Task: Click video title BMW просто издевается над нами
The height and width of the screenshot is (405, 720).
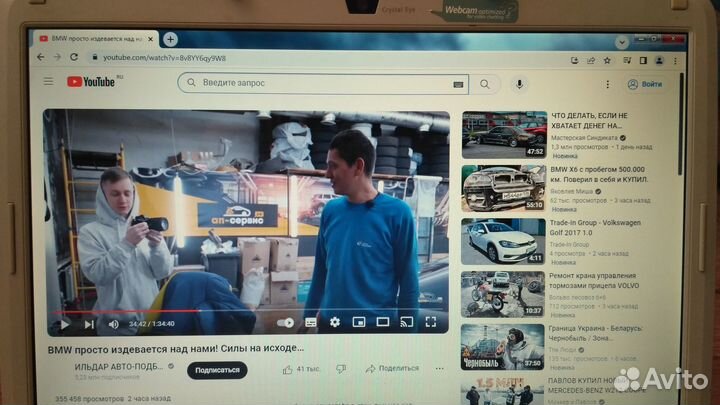Action: (175, 349)
